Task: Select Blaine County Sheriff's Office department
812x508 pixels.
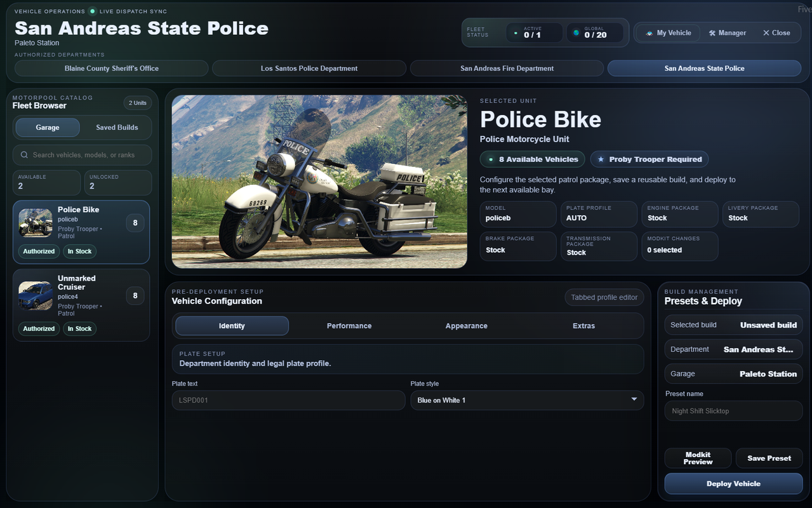Action: click(112, 69)
